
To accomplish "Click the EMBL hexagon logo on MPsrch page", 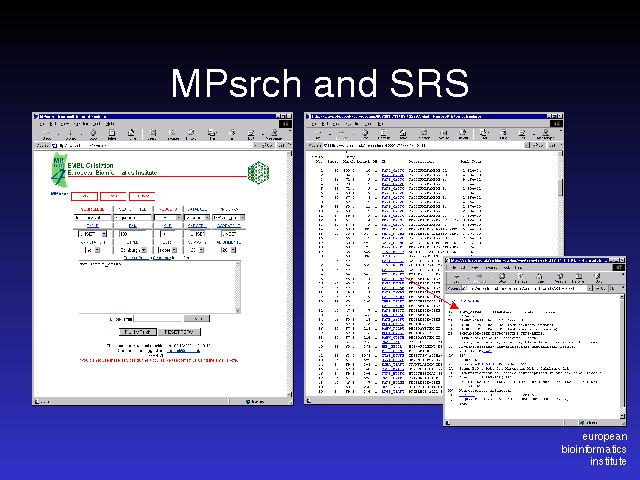I will tap(258, 172).
